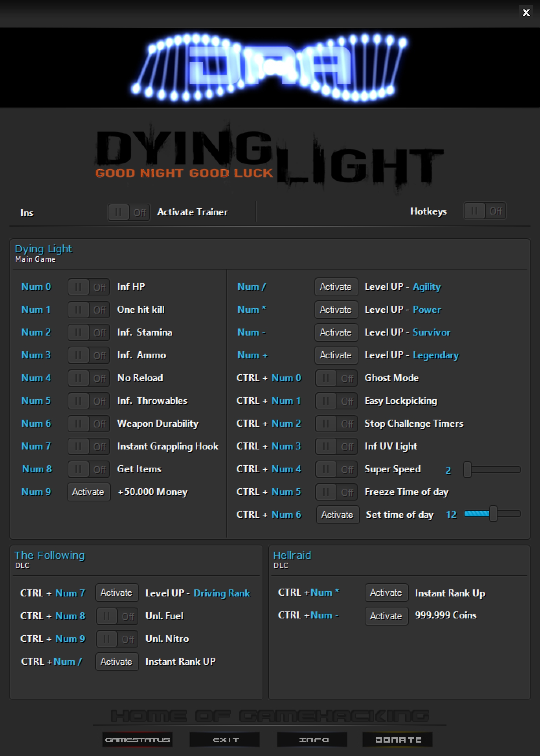Open the Gamestatus button
This screenshot has width=540, height=756.
[x=137, y=739]
